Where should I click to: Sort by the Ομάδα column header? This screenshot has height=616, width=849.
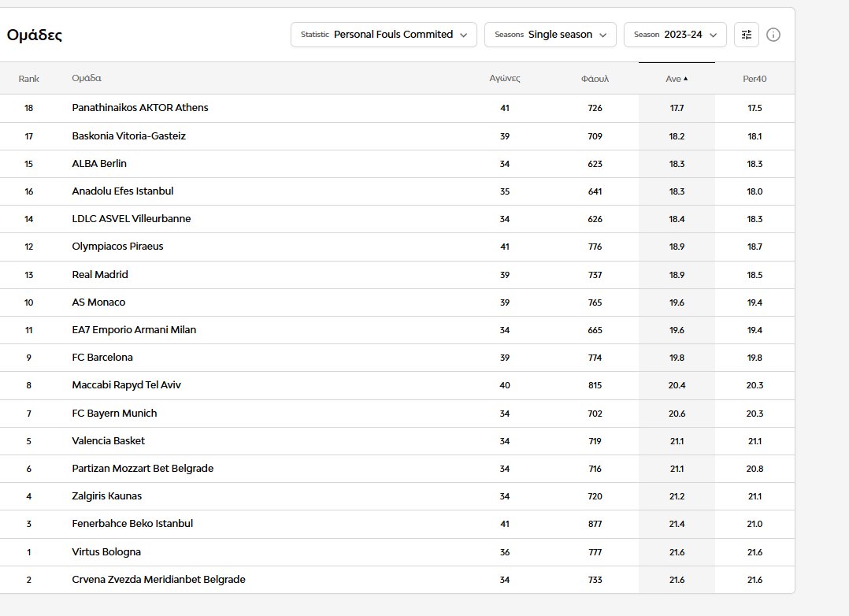[87, 78]
